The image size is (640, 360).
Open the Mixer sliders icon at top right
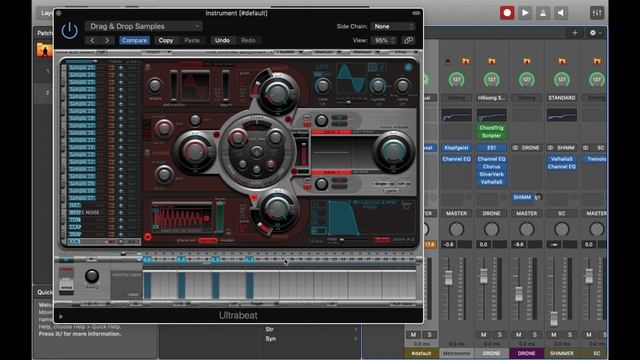click(597, 13)
